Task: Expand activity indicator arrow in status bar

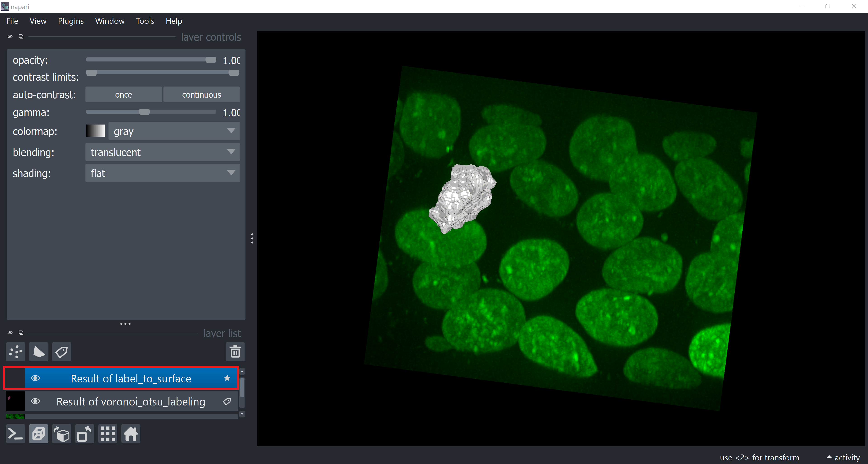Action: click(x=829, y=457)
